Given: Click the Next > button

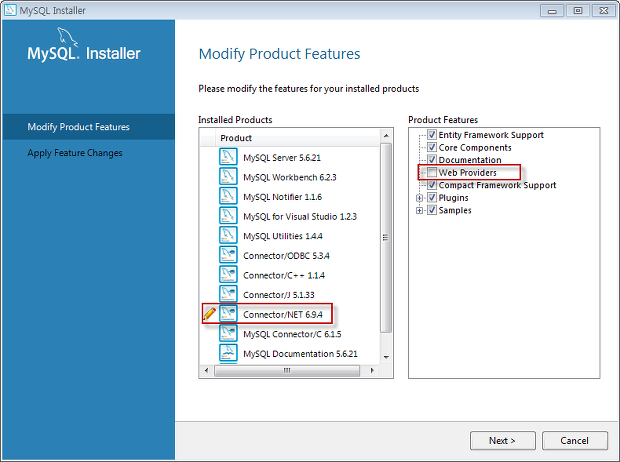Looking at the screenshot, I should pyautogui.click(x=503, y=440).
